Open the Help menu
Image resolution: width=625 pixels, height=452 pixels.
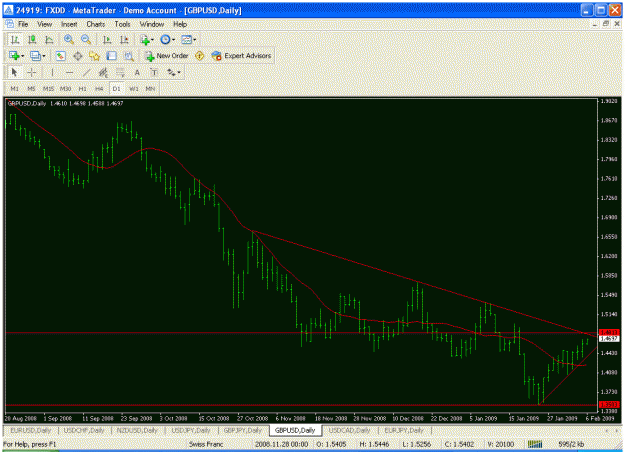pos(180,24)
